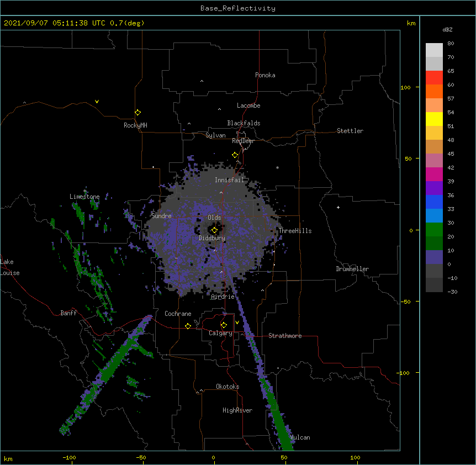Click the -30 value on the dBZ legend
Screen dimensions: 476x465
(452, 292)
